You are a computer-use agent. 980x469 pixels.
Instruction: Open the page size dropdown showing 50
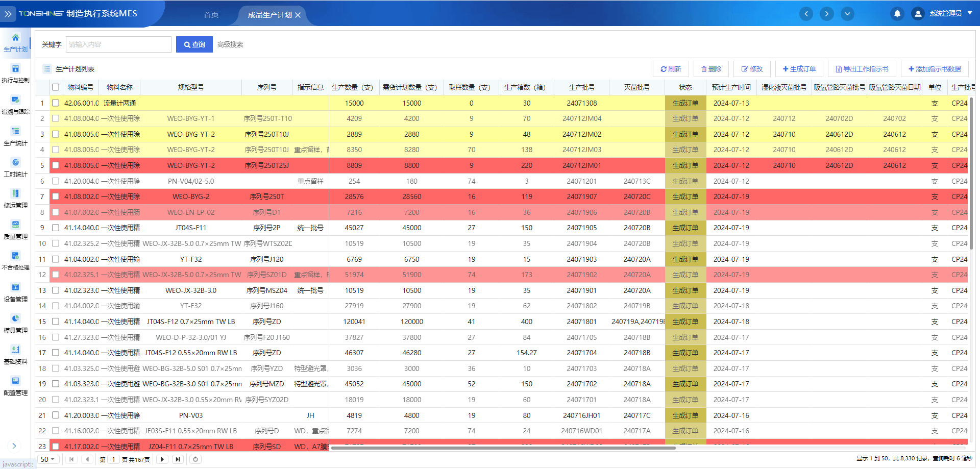click(x=47, y=459)
